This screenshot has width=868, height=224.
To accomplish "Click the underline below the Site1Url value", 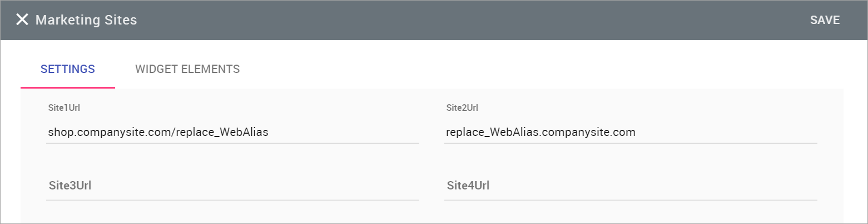I will coord(232,143).
